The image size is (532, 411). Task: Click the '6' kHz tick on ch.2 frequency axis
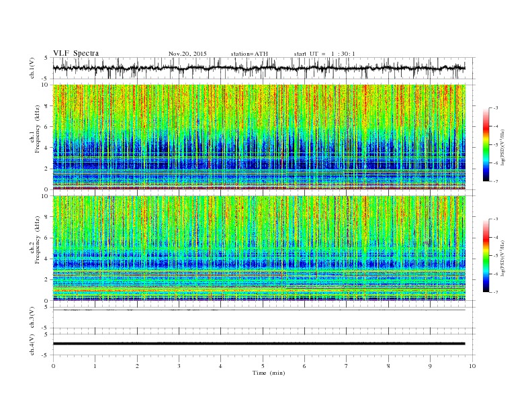(46, 238)
